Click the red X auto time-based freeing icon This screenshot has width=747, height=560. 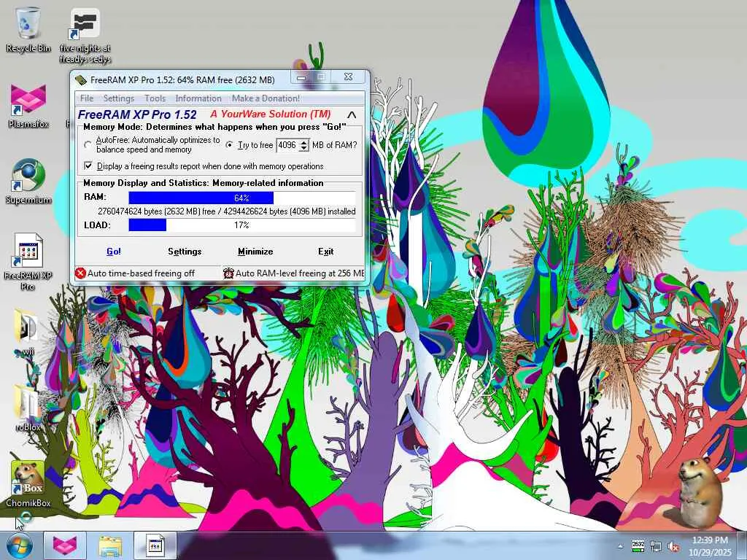pyautogui.click(x=80, y=273)
